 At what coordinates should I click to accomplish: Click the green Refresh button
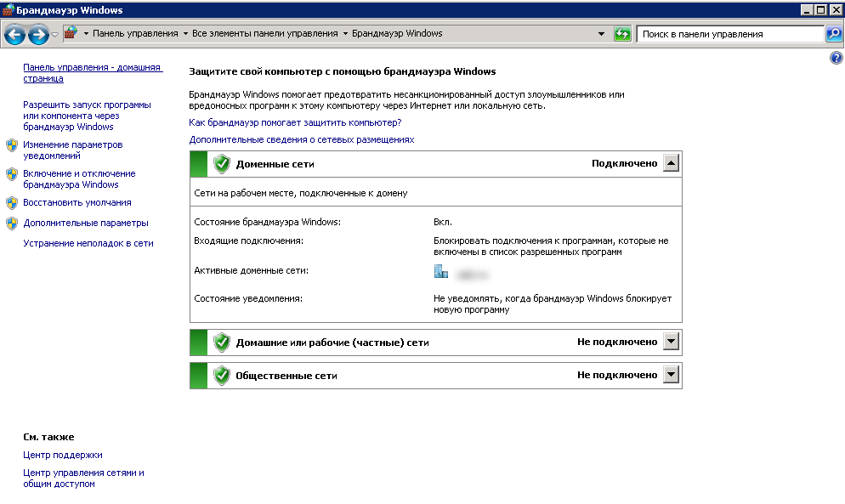622,34
